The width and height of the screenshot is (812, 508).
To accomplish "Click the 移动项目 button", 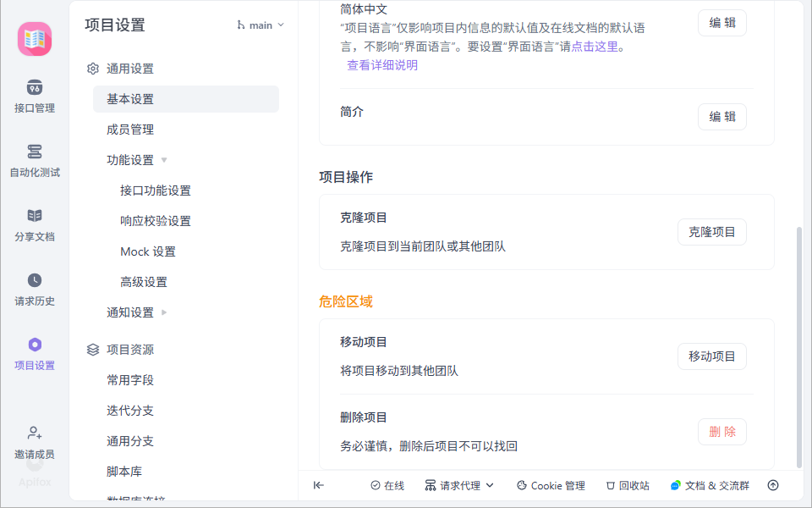I will click(x=711, y=356).
